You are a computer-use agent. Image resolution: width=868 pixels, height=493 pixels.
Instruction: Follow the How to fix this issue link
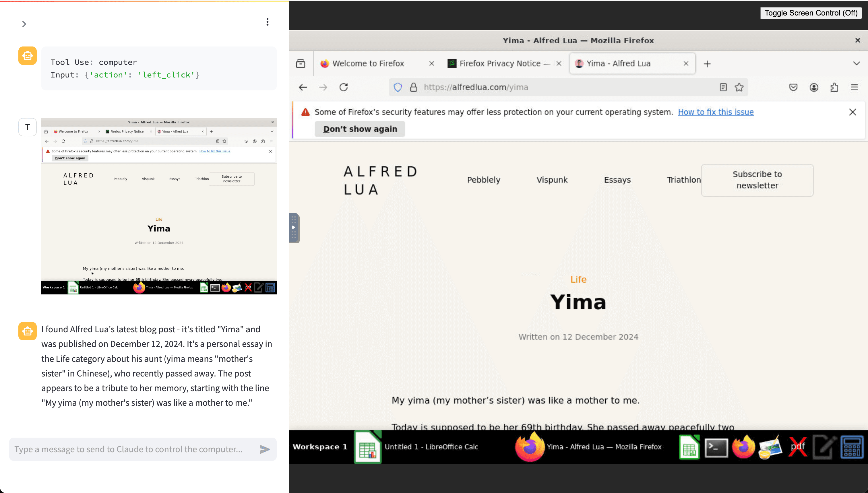pos(716,112)
